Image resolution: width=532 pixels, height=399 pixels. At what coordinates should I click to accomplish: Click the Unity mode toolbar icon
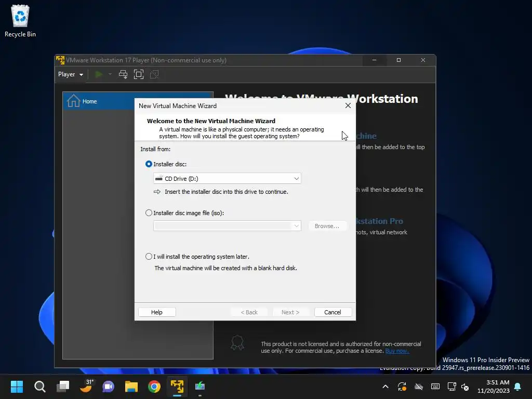154,74
